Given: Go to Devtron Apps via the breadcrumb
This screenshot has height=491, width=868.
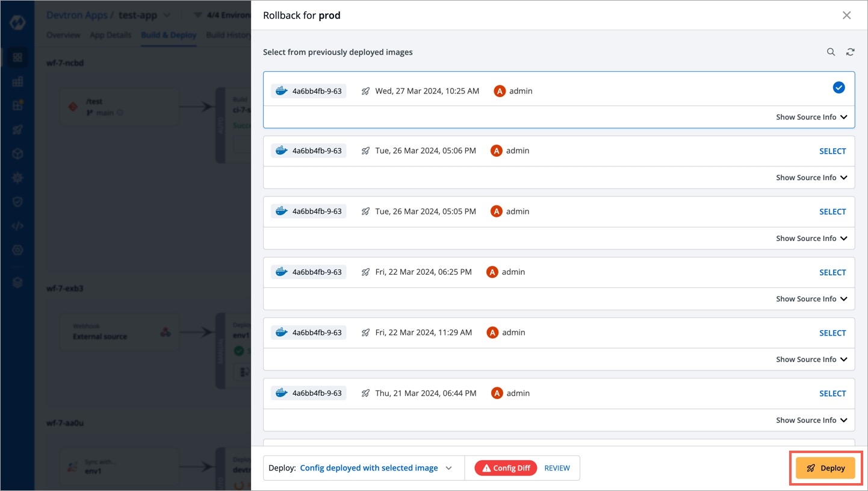Looking at the screenshot, I should coord(76,15).
